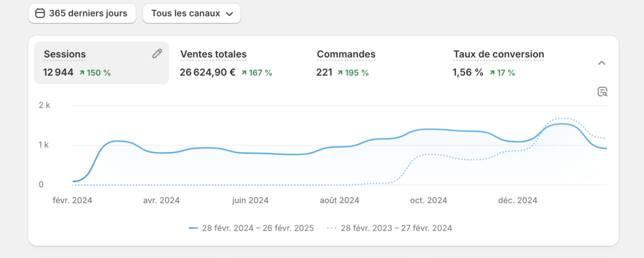
Task: Click the oct. 2024 axis label
Action: pos(429,201)
